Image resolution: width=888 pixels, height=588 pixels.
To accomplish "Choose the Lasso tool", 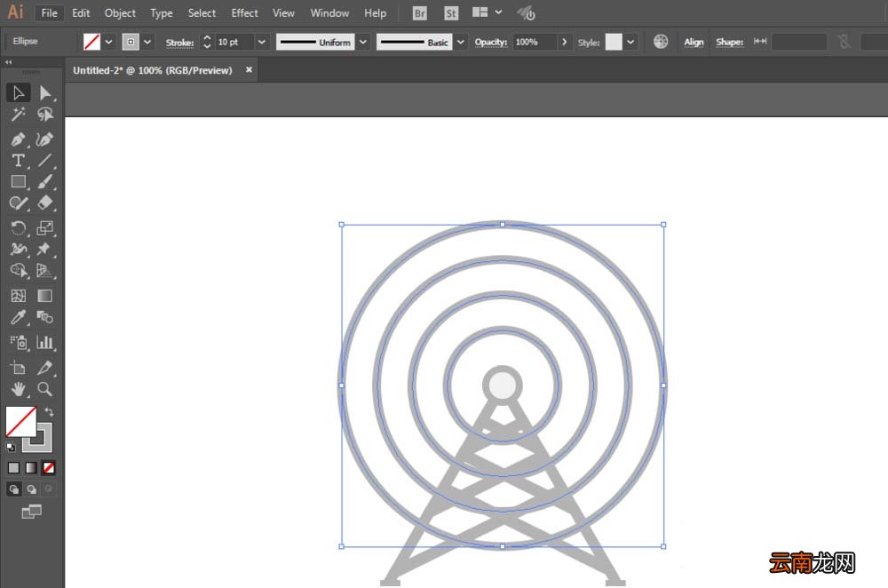I will [44, 115].
